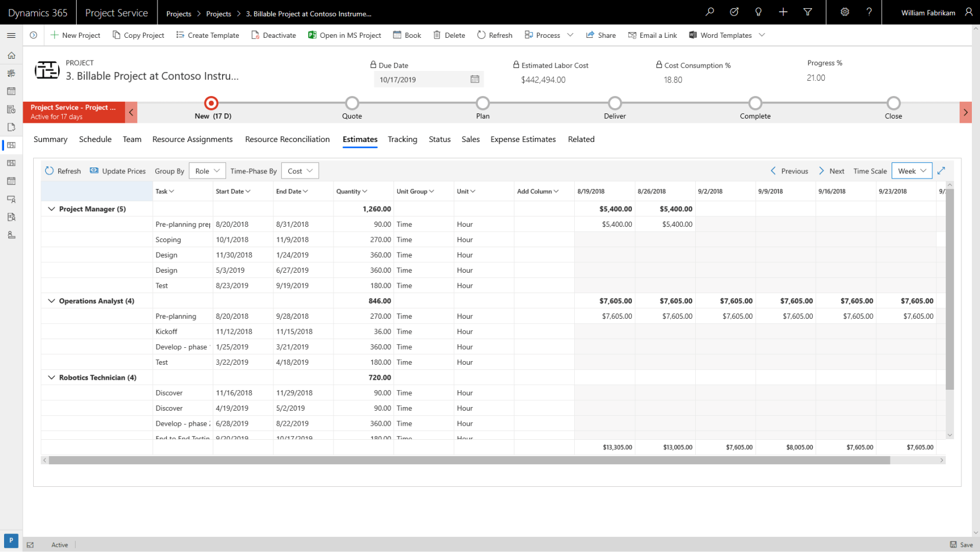Open the Settings gear icon
Screen dimensions: 980x552
(x=845, y=12)
